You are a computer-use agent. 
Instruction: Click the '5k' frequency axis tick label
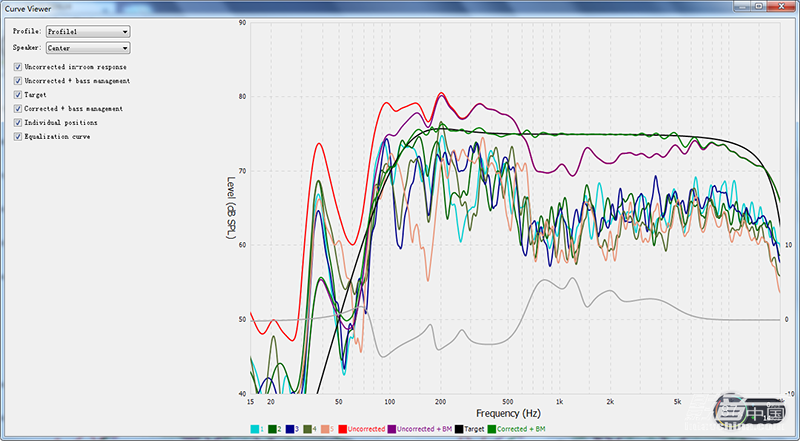tap(678, 402)
